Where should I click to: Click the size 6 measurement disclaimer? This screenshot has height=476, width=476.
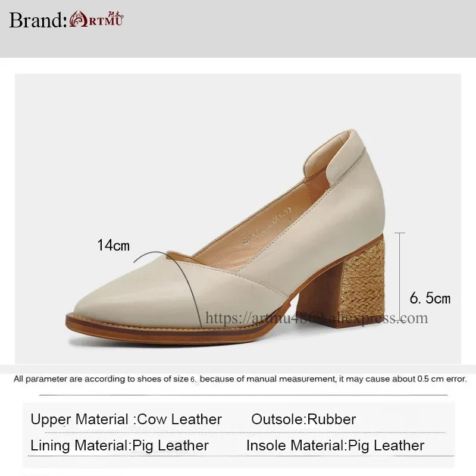coord(240,379)
